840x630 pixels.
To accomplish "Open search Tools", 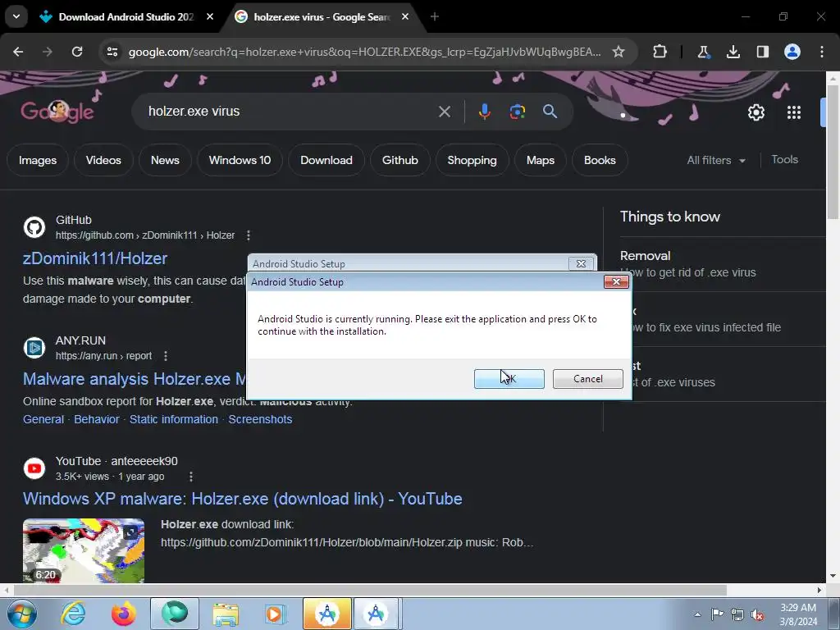I will (x=784, y=160).
